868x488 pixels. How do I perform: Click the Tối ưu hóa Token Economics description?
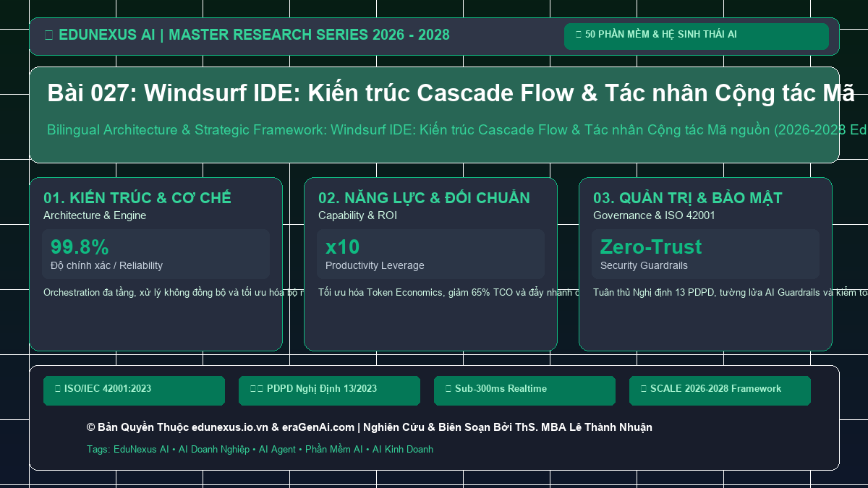point(448,293)
